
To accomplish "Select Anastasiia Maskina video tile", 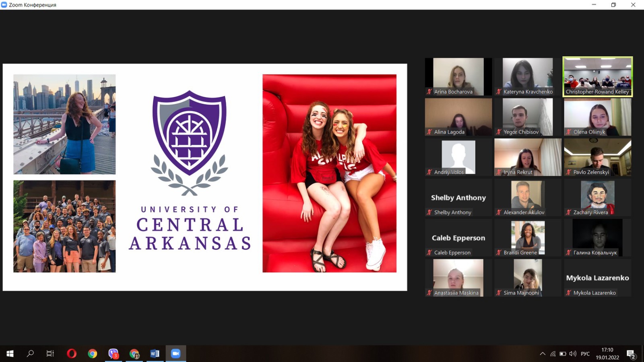I will 458,278.
